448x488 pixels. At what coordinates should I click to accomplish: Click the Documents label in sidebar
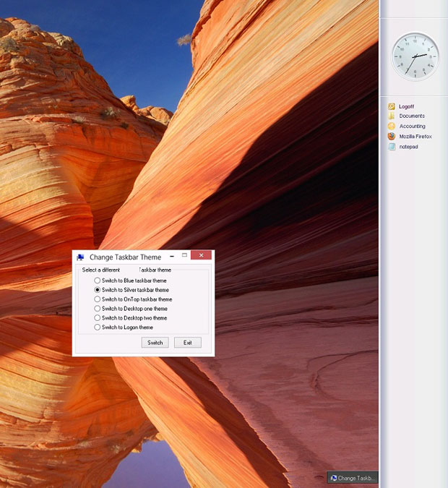click(412, 116)
